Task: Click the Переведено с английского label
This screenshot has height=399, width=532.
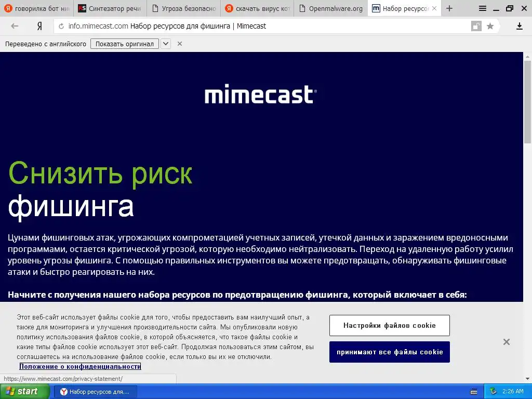Action: tap(46, 44)
